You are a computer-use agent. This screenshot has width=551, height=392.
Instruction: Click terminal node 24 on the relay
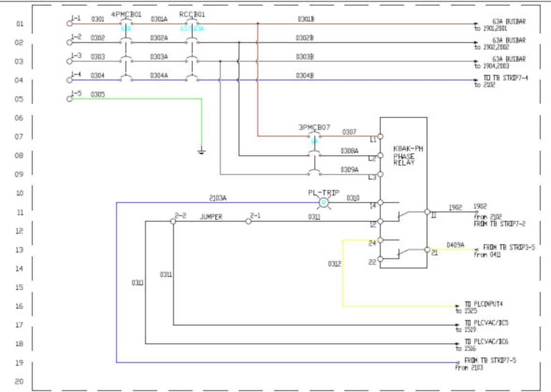(x=380, y=241)
